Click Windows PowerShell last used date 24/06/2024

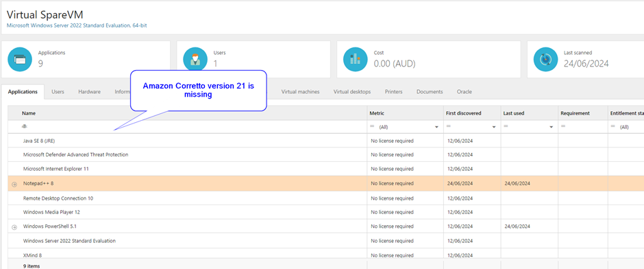pos(517,226)
